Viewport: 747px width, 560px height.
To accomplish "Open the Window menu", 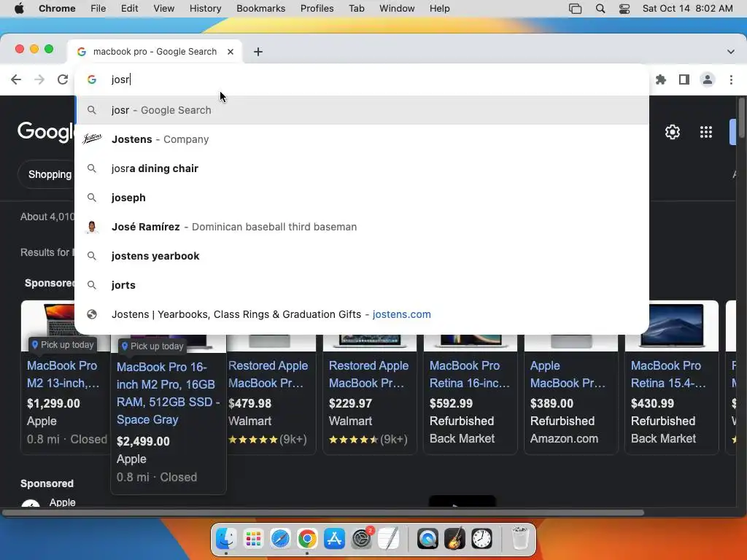I will (397, 9).
